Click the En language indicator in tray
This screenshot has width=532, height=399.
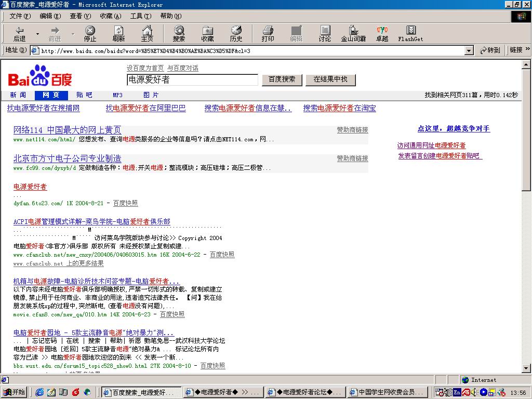[x=457, y=392]
